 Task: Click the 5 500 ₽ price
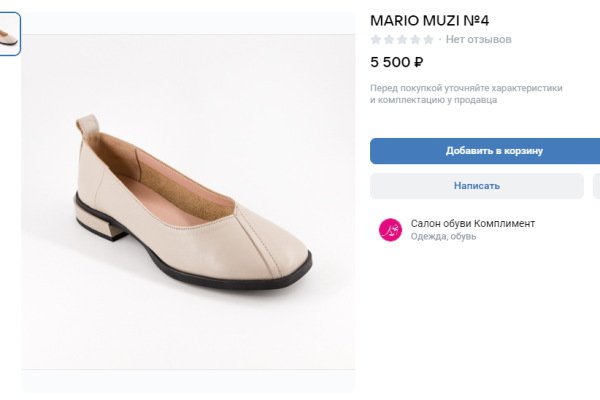pos(397,62)
